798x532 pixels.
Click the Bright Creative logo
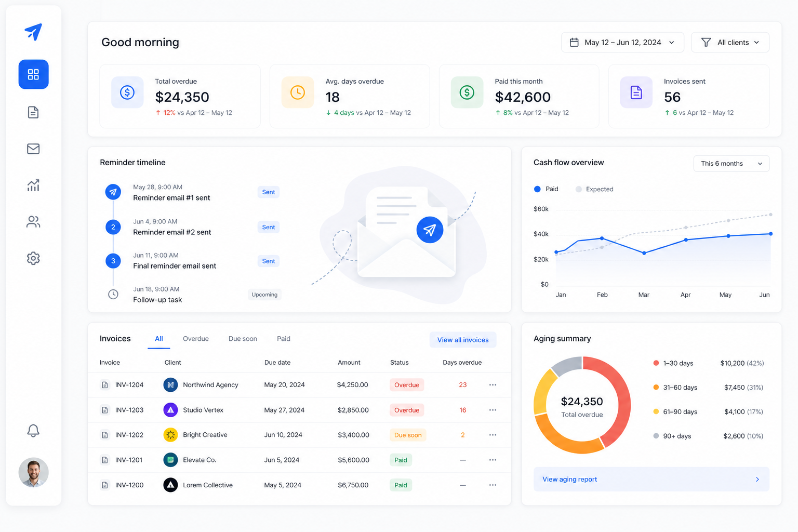(x=170, y=435)
